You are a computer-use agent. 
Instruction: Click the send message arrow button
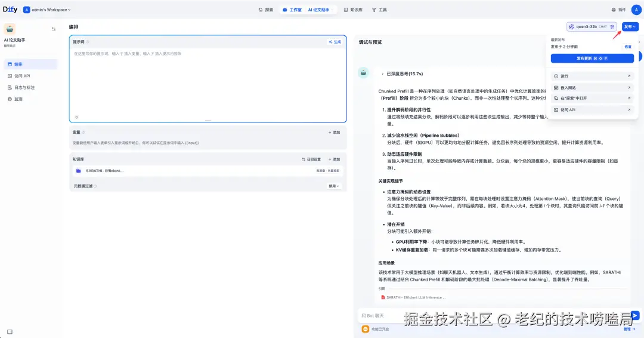pyautogui.click(x=635, y=315)
